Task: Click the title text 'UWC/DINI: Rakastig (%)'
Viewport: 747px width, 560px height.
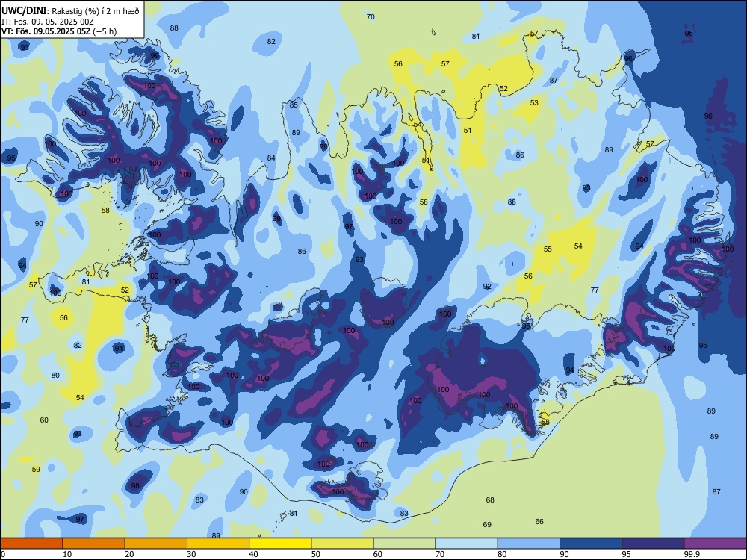Action: [x=51, y=11]
